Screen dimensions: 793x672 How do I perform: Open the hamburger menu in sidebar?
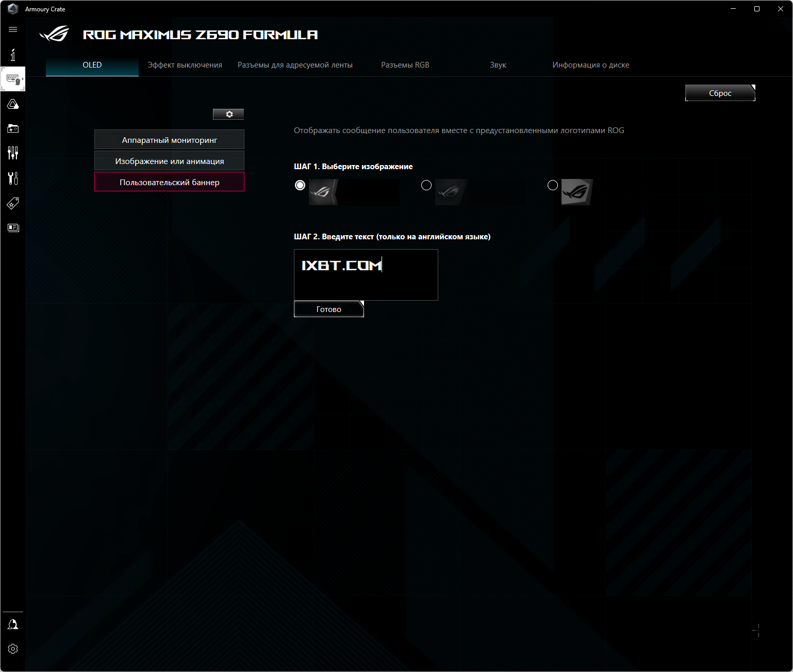click(x=13, y=29)
